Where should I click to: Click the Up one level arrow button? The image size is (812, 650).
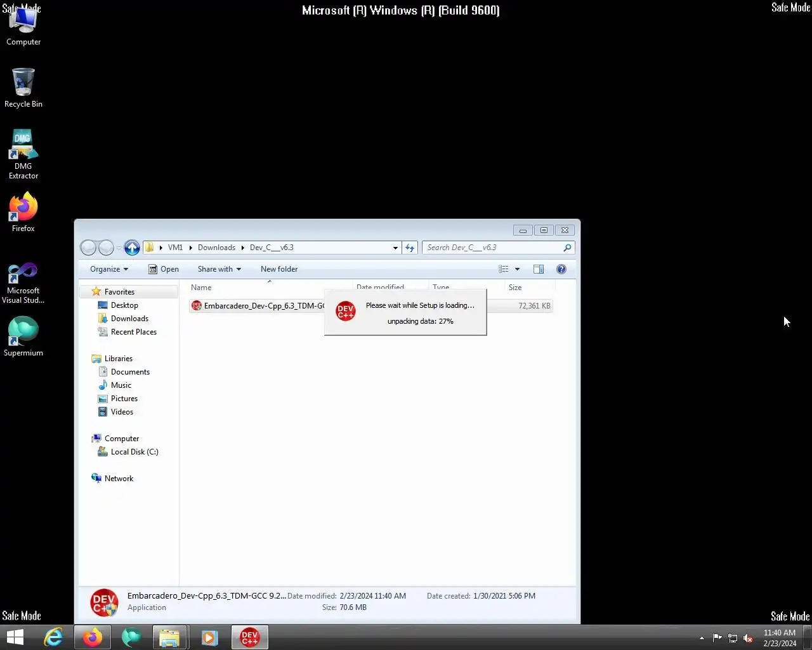(x=132, y=248)
